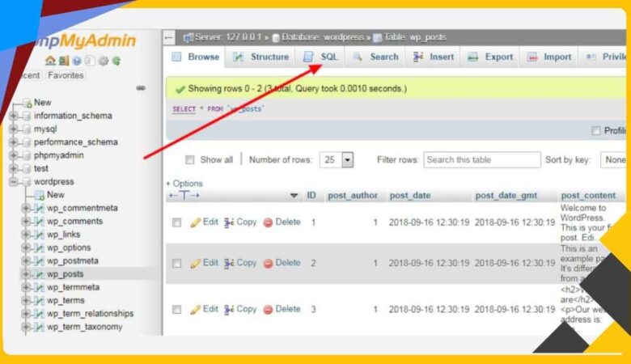The width and height of the screenshot is (631, 364).
Task: Expand information_schema database node
Action: click(x=13, y=116)
